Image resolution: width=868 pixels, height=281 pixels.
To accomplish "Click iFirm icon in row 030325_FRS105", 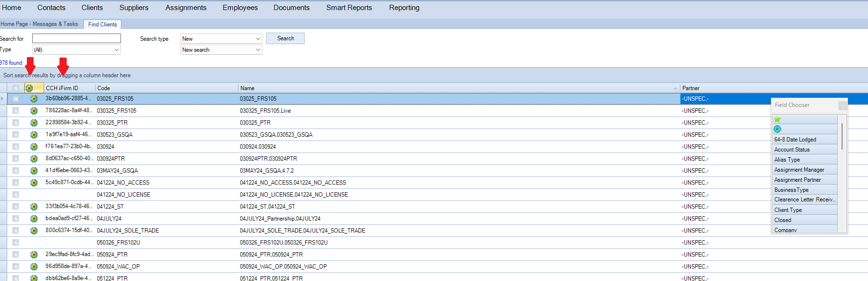I will coord(34,111).
